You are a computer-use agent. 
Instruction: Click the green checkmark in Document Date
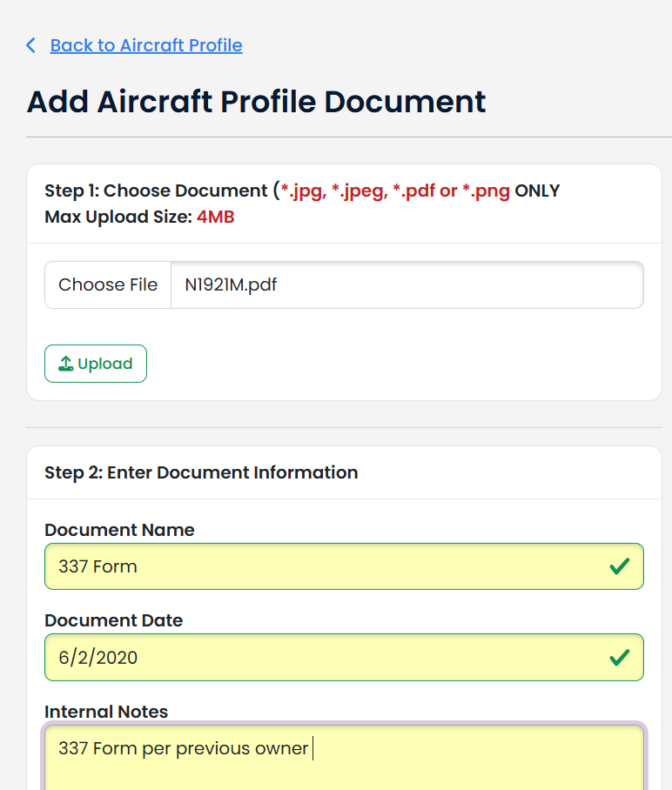click(619, 658)
